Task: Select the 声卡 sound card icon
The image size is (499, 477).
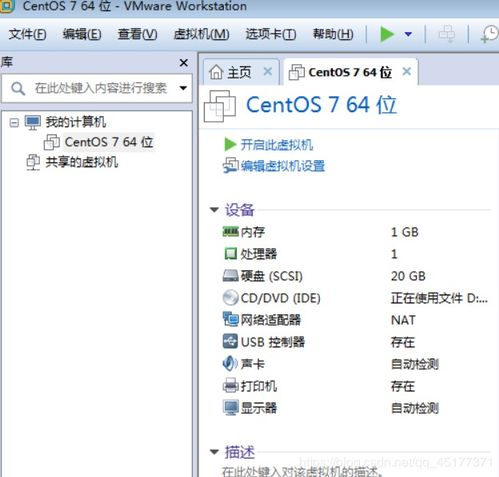Action: tap(230, 364)
